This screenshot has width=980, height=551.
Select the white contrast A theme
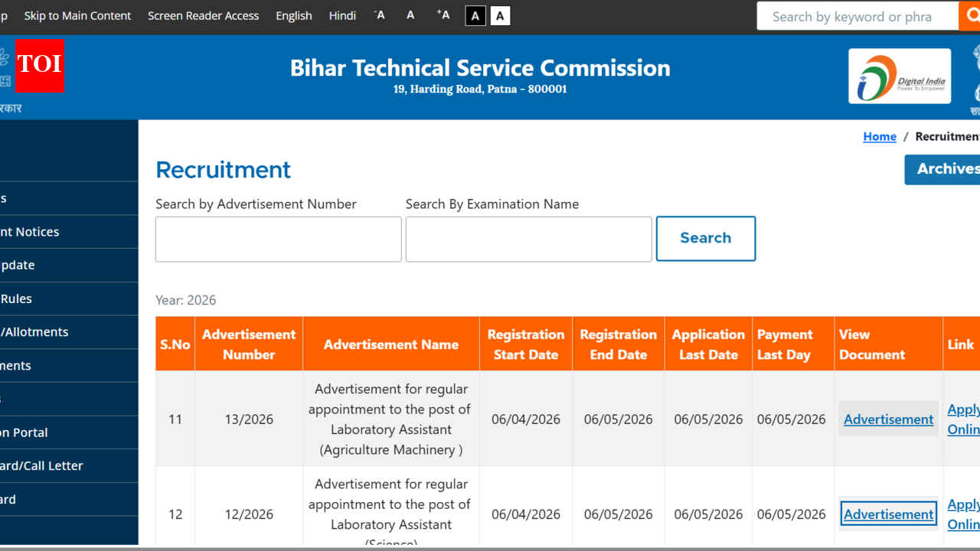point(500,16)
